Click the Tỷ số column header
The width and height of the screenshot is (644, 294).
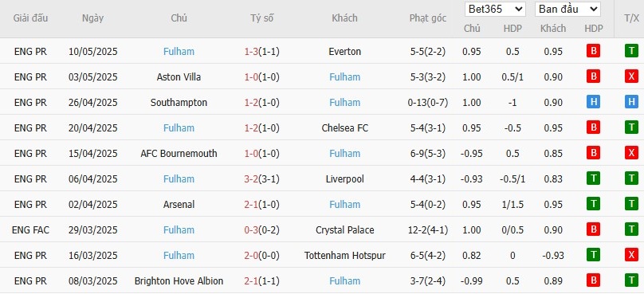click(262, 18)
